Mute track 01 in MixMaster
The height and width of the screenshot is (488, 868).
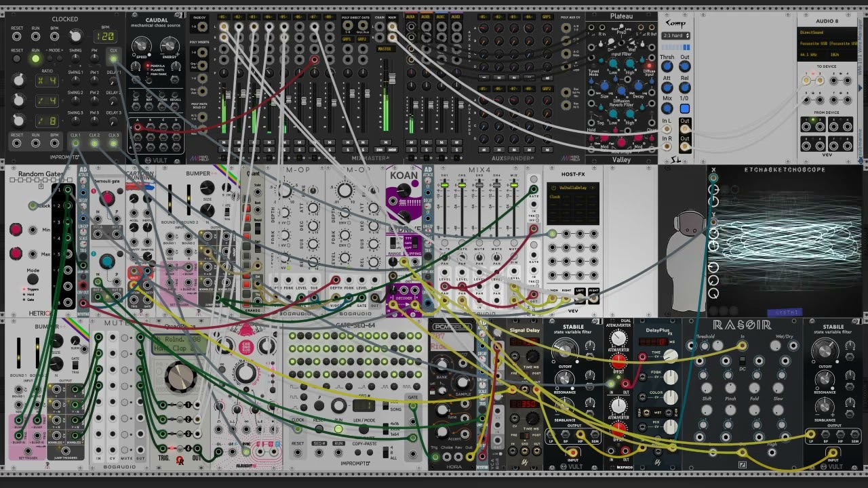(x=224, y=143)
